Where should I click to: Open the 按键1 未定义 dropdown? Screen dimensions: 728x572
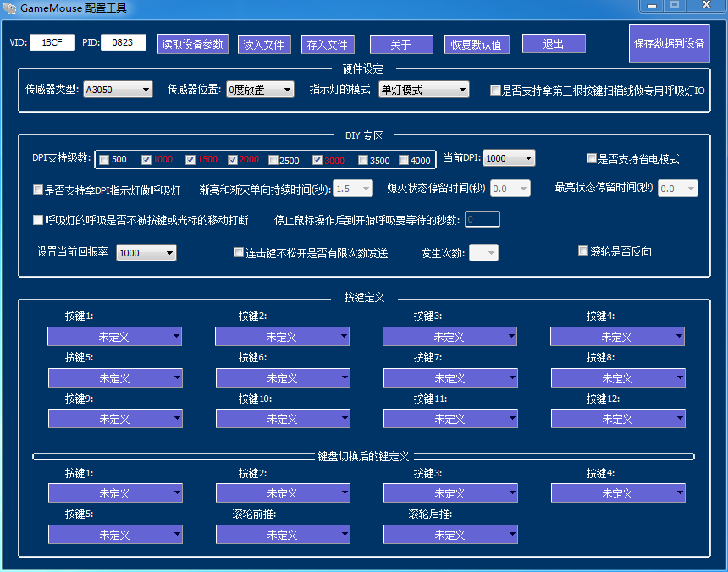[114, 336]
